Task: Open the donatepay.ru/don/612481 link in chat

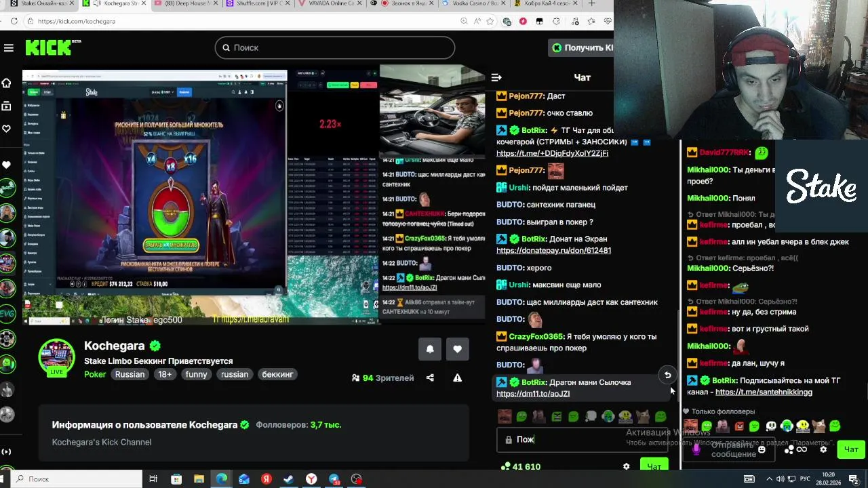Action: 553,250
